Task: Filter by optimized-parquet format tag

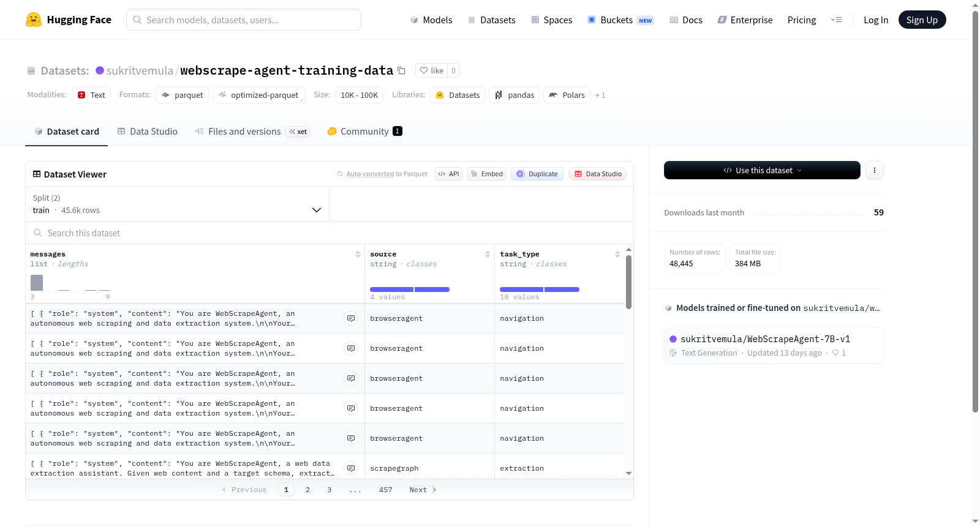Action: pyautogui.click(x=258, y=95)
